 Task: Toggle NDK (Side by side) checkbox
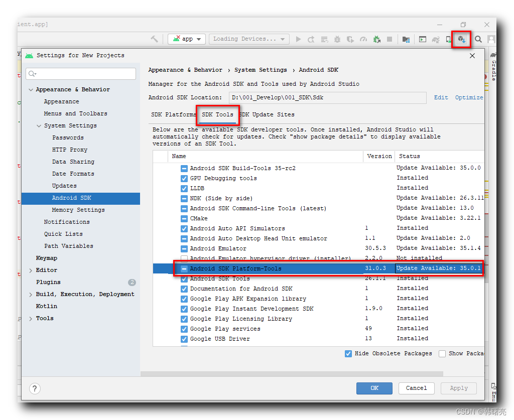[184, 199]
